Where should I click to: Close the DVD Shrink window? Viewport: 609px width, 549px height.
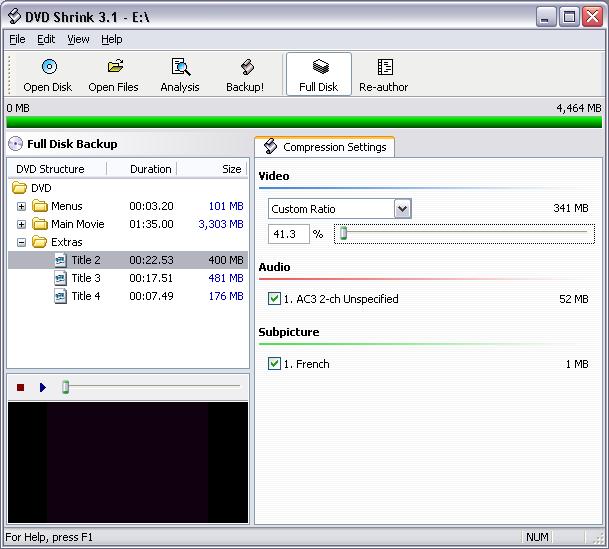(x=593, y=17)
